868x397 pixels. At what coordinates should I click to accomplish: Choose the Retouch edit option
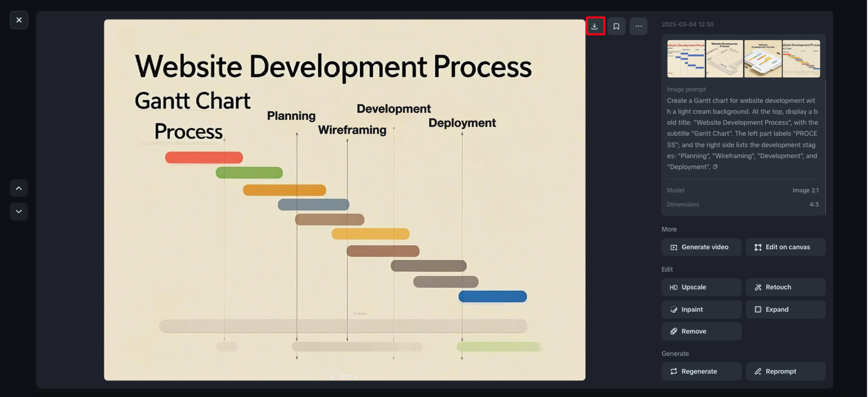coord(785,287)
